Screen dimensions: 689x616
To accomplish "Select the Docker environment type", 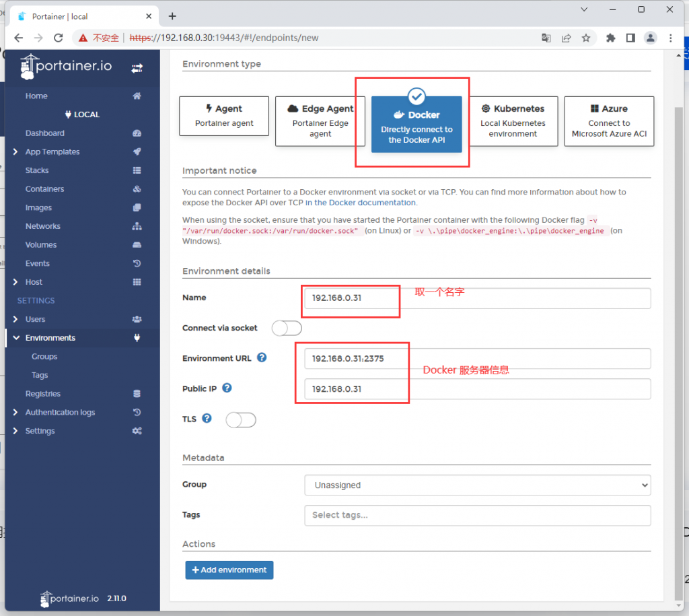I will pyautogui.click(x=416, y=125).
